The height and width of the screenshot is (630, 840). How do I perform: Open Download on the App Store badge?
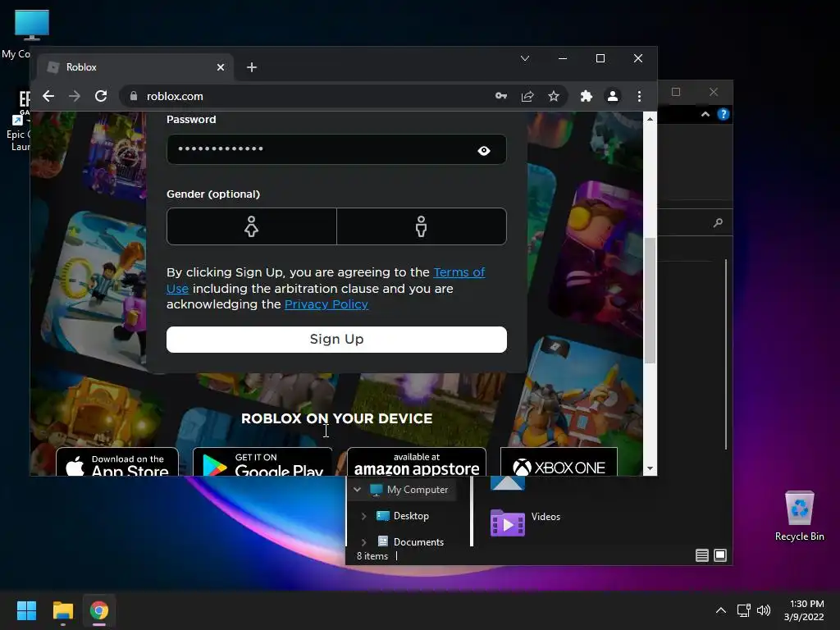pos(117,462)
